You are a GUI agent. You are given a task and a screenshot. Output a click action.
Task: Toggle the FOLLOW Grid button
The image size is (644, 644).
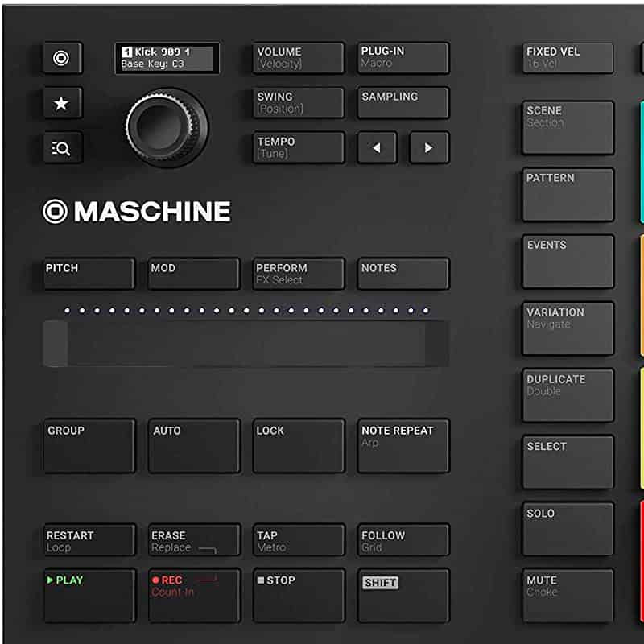(x=403, y=539)
